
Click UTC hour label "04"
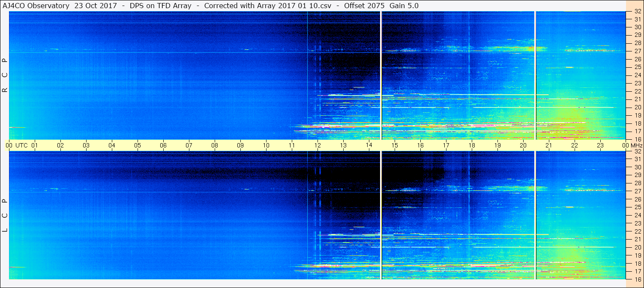pos(112,145)
